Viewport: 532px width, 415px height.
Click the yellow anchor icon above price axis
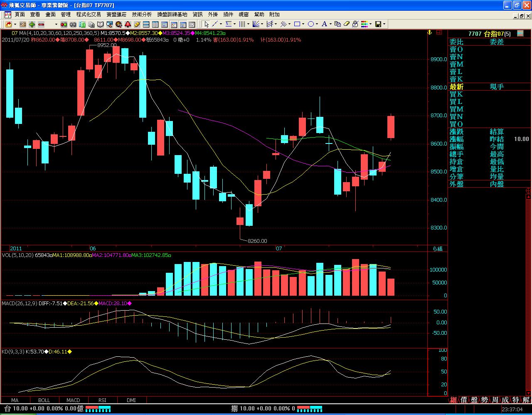[430, 32]
